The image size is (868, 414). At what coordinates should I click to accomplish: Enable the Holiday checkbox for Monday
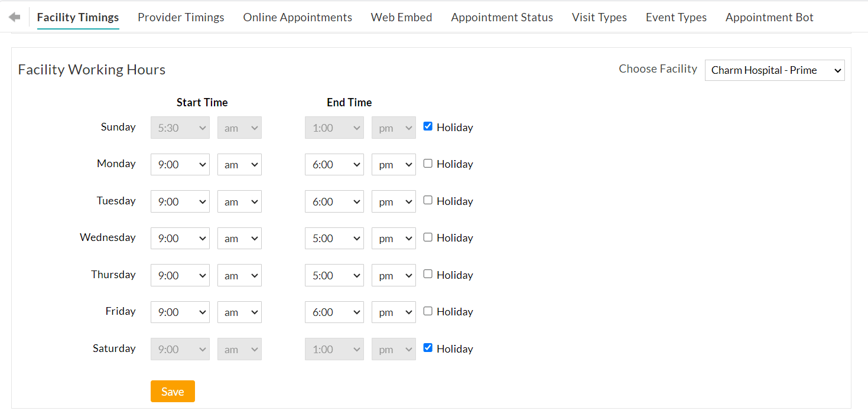[428, 163]
